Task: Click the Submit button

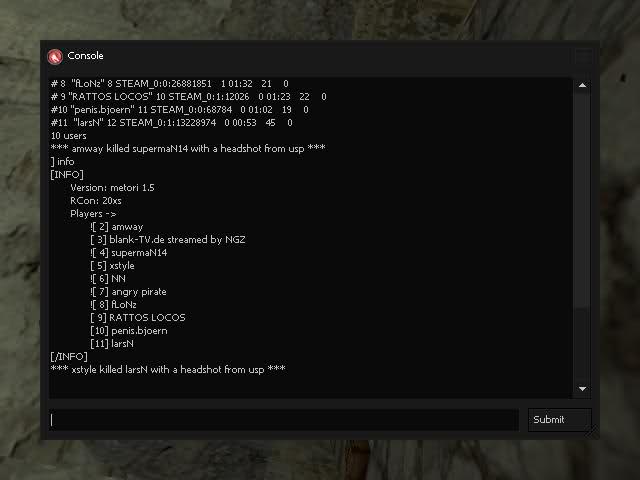Action: (x=560, y=420)
